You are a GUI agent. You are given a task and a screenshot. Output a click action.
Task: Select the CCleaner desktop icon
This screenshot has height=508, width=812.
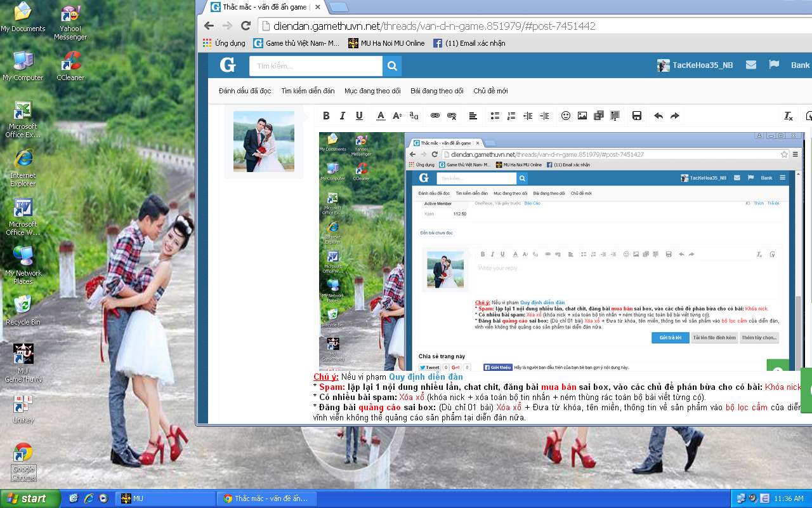[70, 65]
